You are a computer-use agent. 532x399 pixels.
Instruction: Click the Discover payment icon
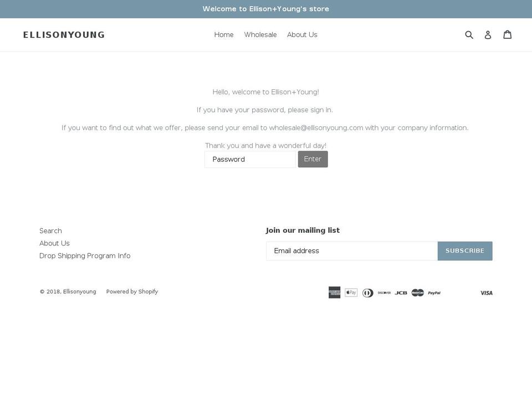[384, 293]
